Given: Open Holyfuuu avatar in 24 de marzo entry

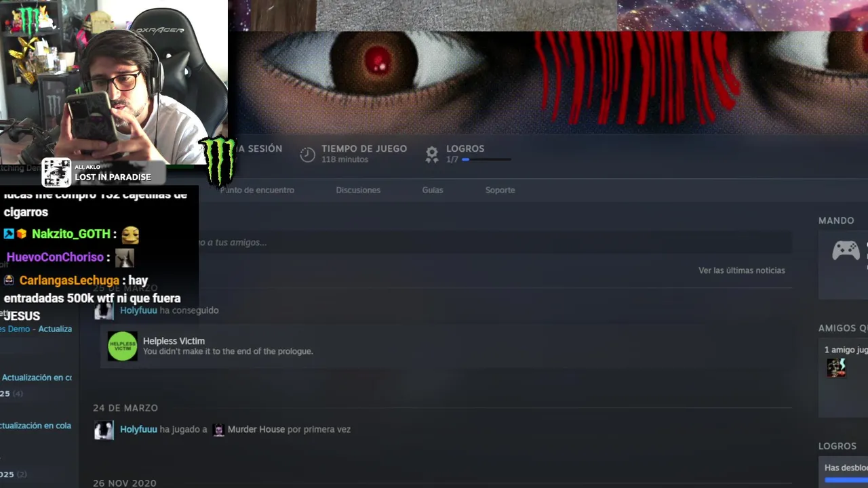Looking at the screenshot, I should tap(104, 430).
